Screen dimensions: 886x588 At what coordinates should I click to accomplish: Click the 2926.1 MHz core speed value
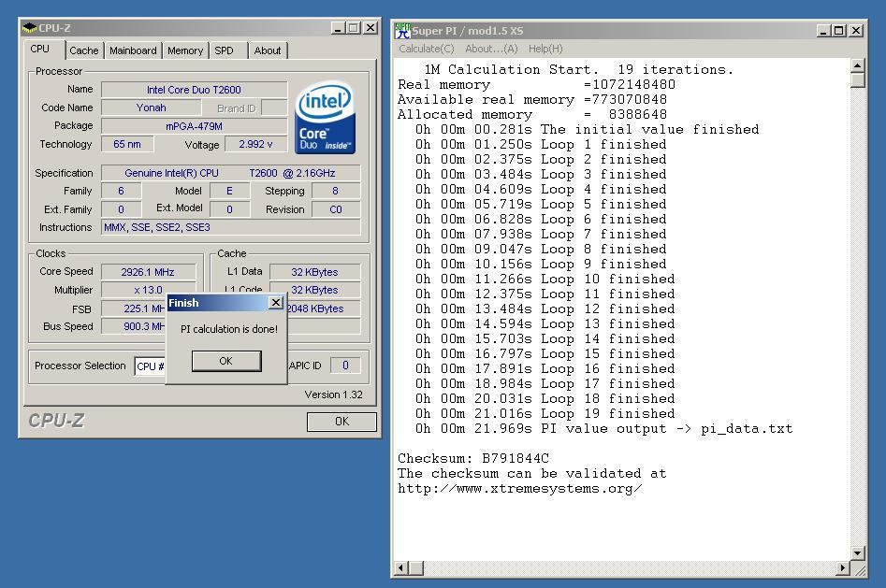click(148, 272)
